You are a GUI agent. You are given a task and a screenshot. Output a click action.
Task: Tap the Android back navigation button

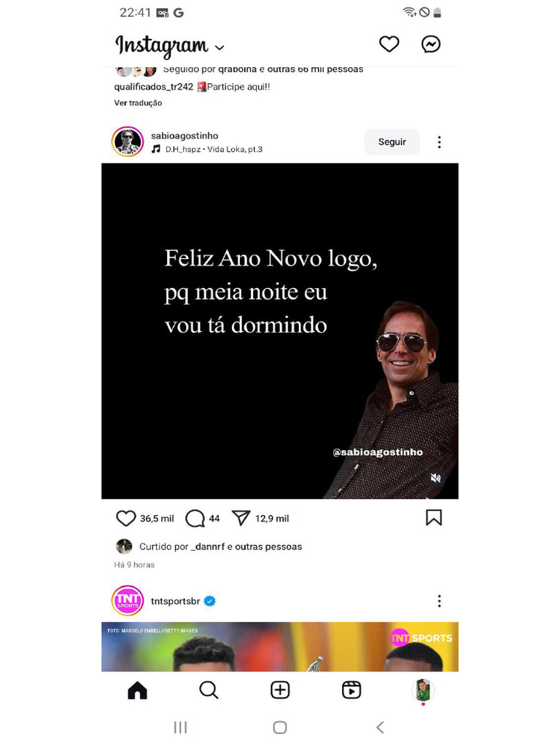pos(379,727)
